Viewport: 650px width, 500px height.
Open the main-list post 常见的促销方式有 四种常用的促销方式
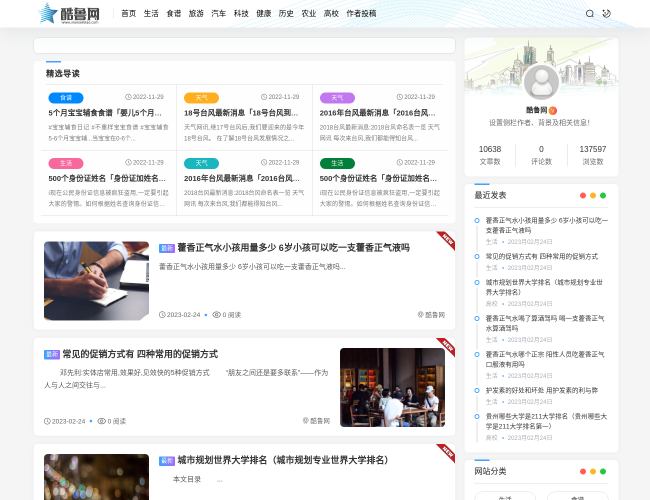pyautogui.click(x=140, y=354)
